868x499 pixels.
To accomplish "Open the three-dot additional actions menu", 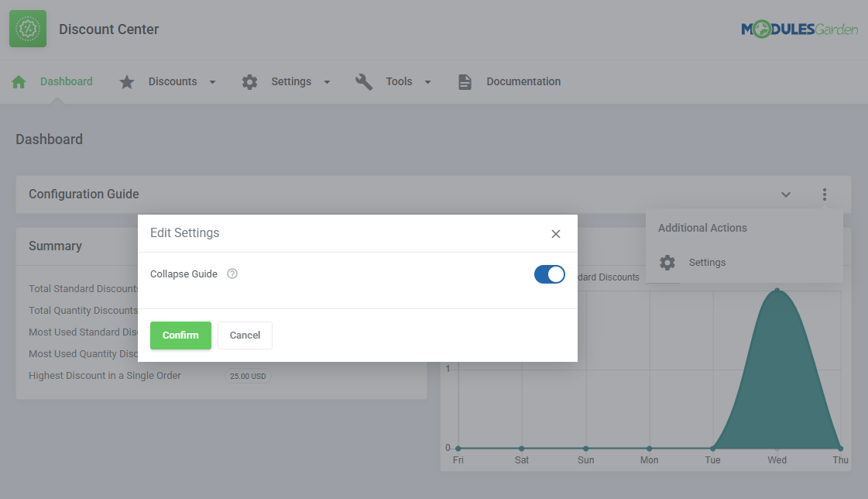I will 825,194.
